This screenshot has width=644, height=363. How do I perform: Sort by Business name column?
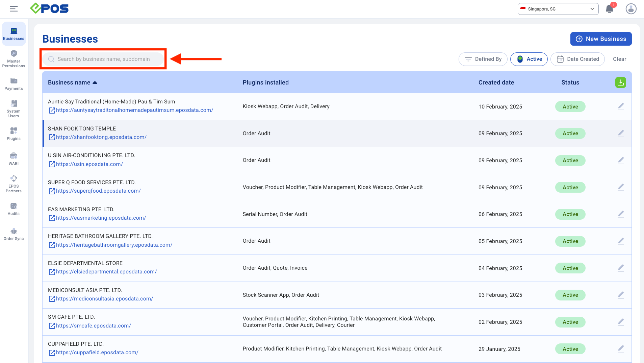click(x=72, y=82)
